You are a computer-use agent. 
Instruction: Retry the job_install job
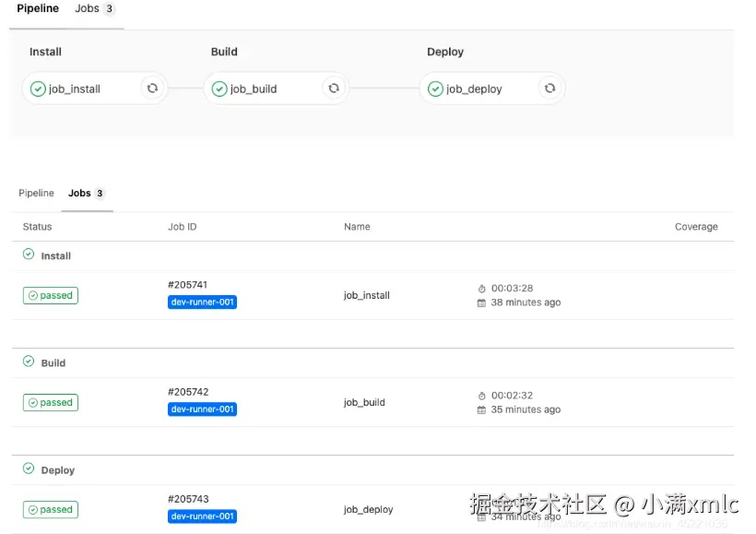pyautogui.click(x=152, y=89)
